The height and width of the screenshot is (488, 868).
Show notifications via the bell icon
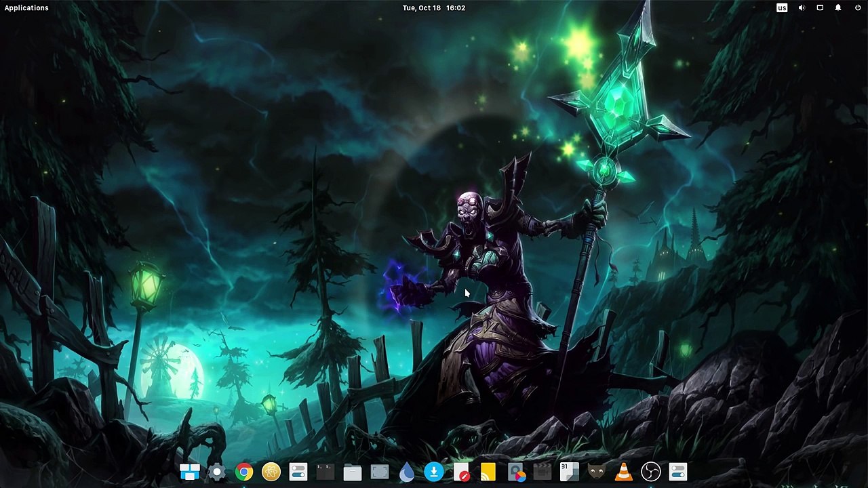click(838, 8)
